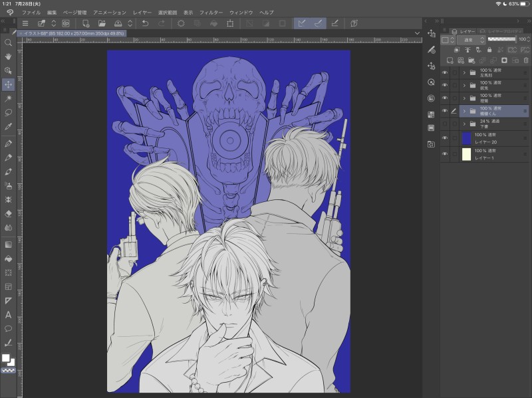Hide レイヤー 1 layer
The width and height of the screenshot is (532, 398).
point(445,154)
